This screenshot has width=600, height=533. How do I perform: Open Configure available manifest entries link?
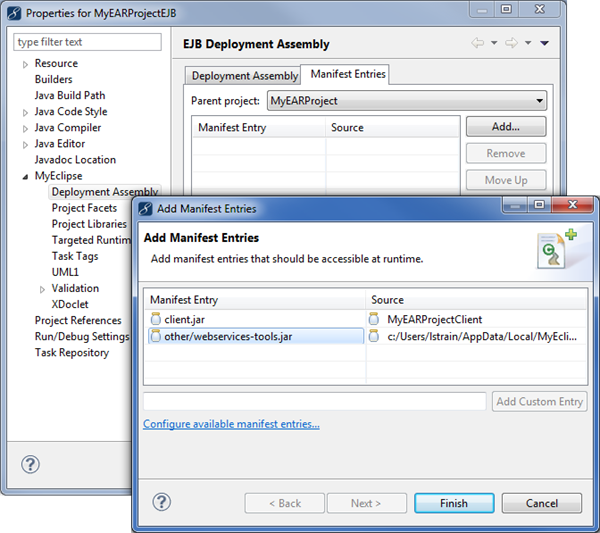click(231, 424)
